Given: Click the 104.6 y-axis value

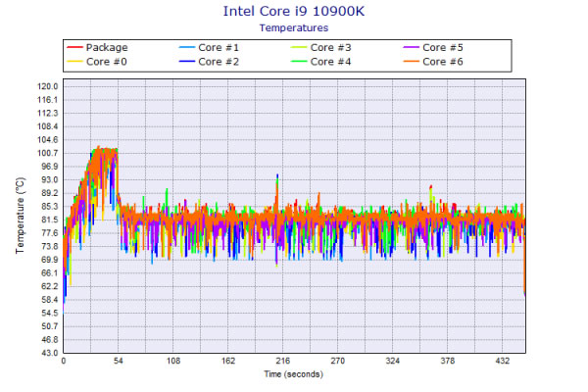Looking at the screenshot, I should [48, 140].
